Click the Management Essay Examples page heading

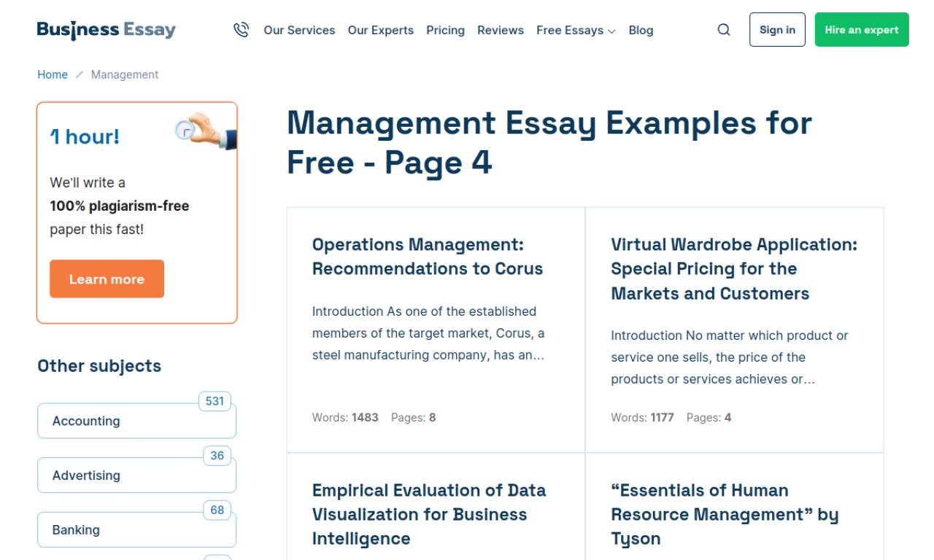click(x=549, y=142)
